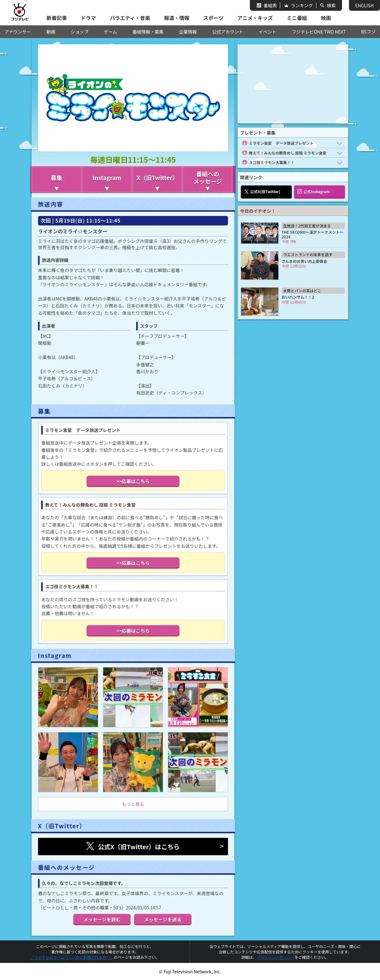Image resolution: width=380 pixels, height=980 pixels.
Task: Expand スゴ技ミラモン大募集 sidebar chevron
Action: pos(340,162)
